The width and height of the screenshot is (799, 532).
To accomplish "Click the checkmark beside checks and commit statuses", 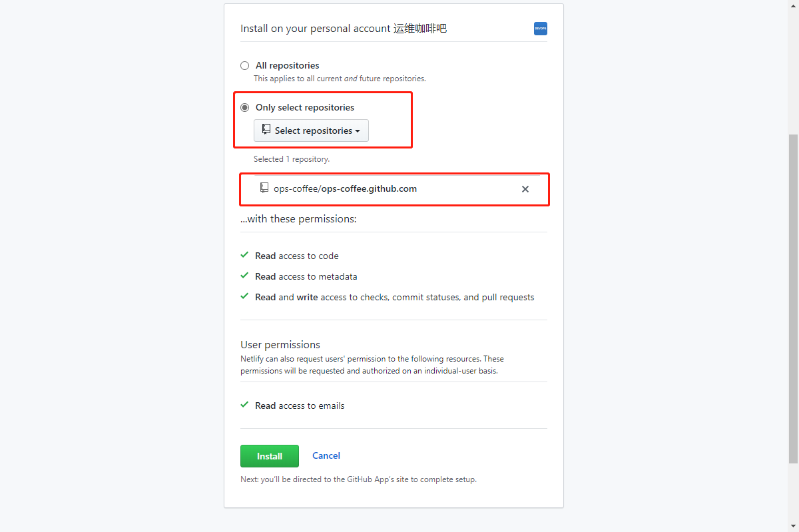I will coord(245,296).
